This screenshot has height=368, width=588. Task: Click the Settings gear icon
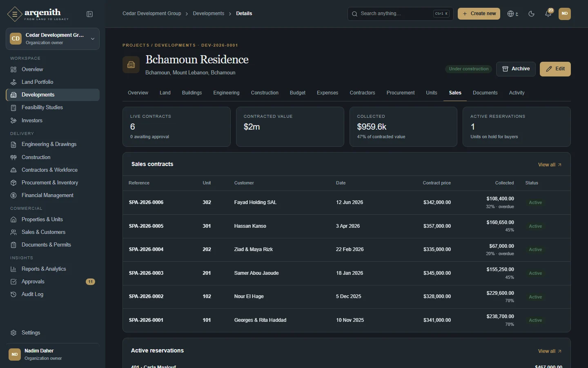pyautogui.click(x=13, y=333)
